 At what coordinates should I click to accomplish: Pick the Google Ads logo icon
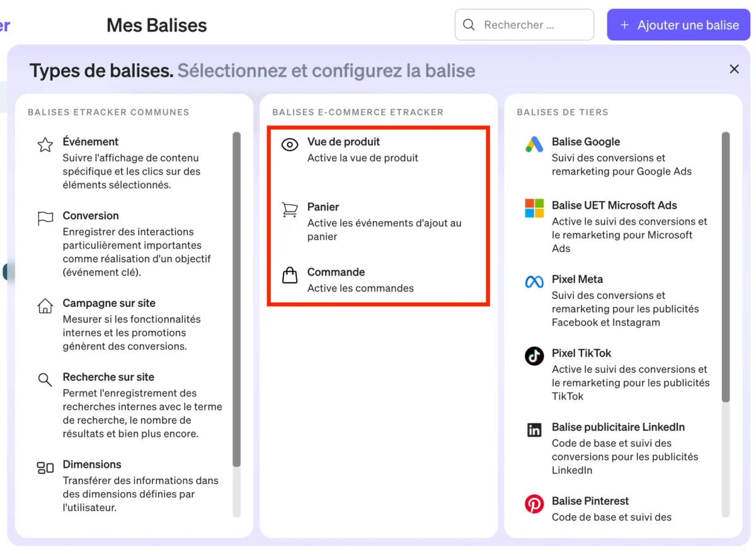point(534,145)
